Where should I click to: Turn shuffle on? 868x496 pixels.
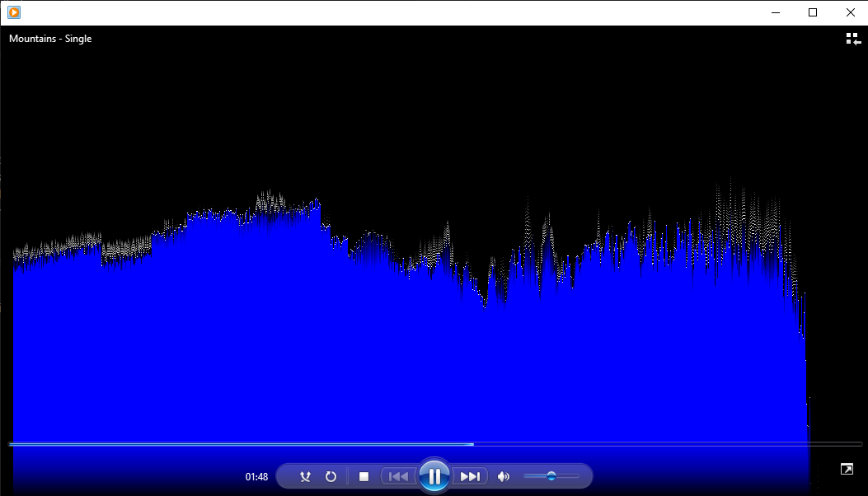pos(305,476)
